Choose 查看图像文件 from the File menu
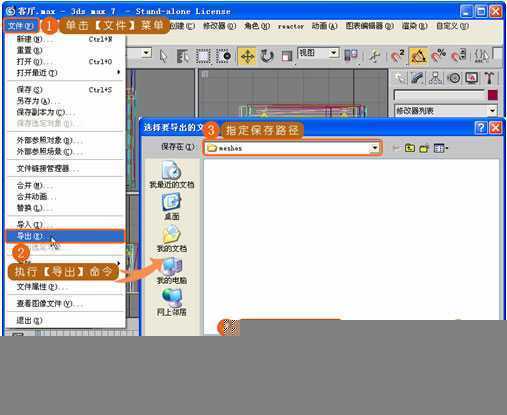 pyautogui.click(x=66, y=303)
